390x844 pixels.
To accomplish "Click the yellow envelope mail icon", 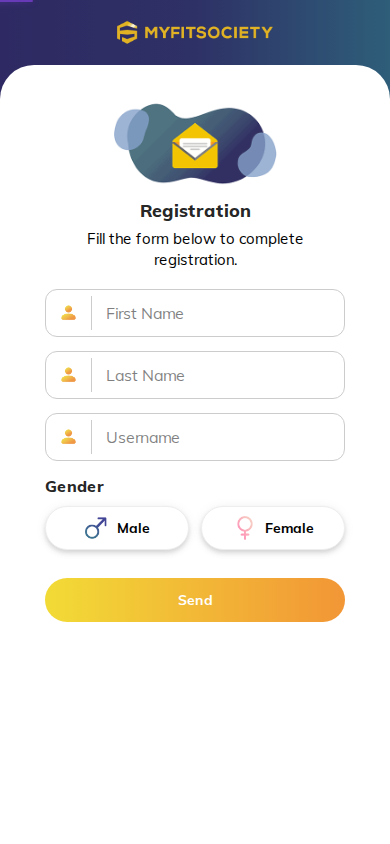I will point(195,146).
